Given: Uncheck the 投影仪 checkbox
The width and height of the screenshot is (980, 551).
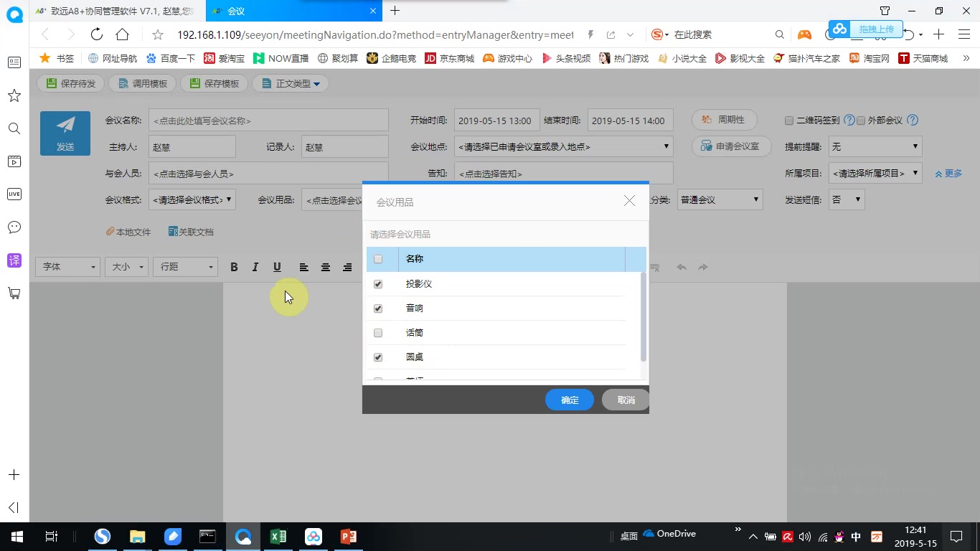Looking at the screenshot, I should click(x=378, y=284).
